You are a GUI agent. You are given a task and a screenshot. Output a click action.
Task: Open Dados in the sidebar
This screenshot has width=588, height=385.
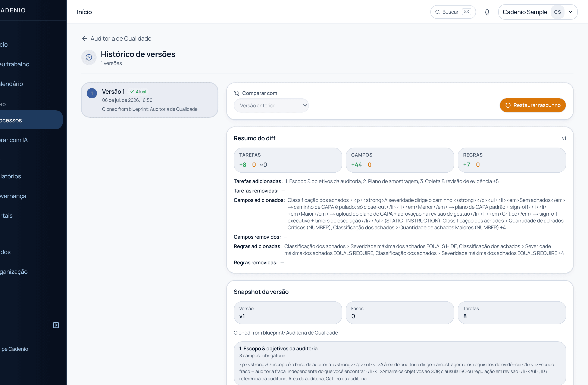[5, 252]
